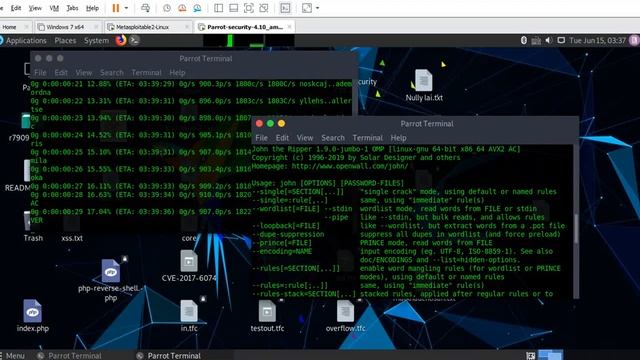This screenshot has width=640, height=360.
Task: Click the date and time clock
Action: pyautogui.click(x=598, y=40)
